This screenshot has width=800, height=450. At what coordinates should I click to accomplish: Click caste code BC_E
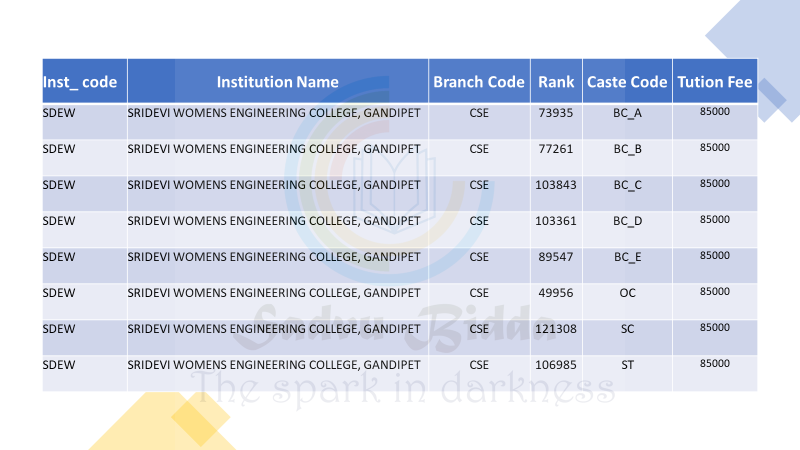(x=628, y=257)
